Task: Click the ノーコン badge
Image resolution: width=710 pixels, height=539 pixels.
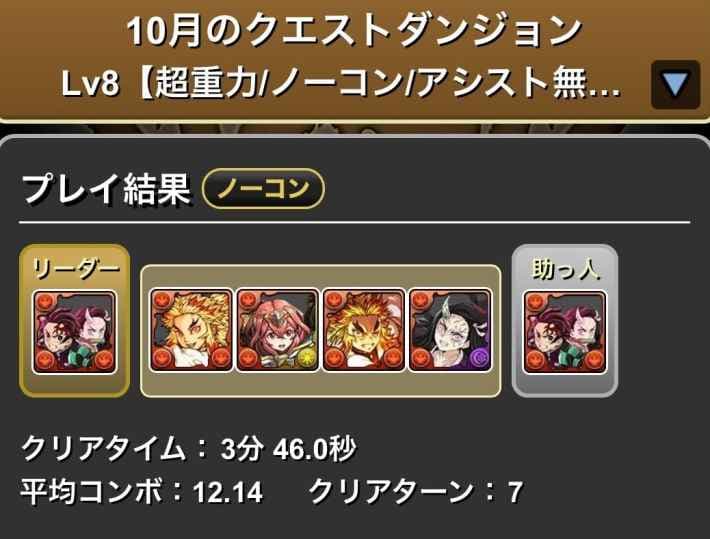Action: click(x=264, y=188)
